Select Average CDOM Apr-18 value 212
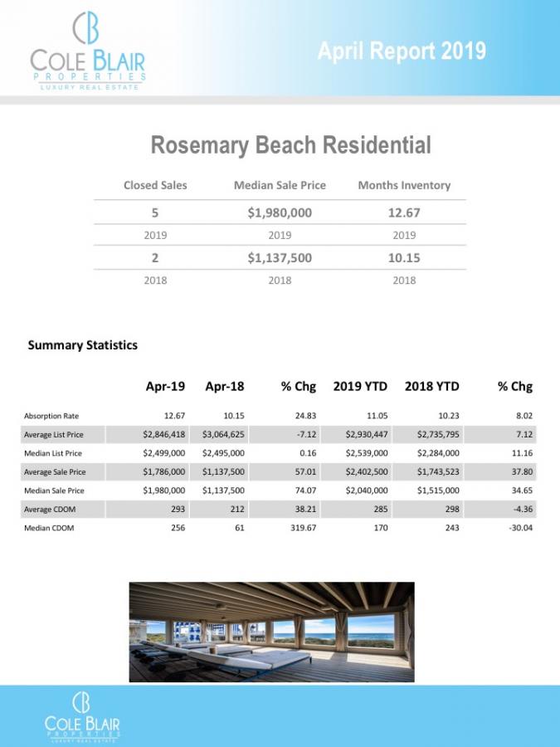 click(237, 509)
